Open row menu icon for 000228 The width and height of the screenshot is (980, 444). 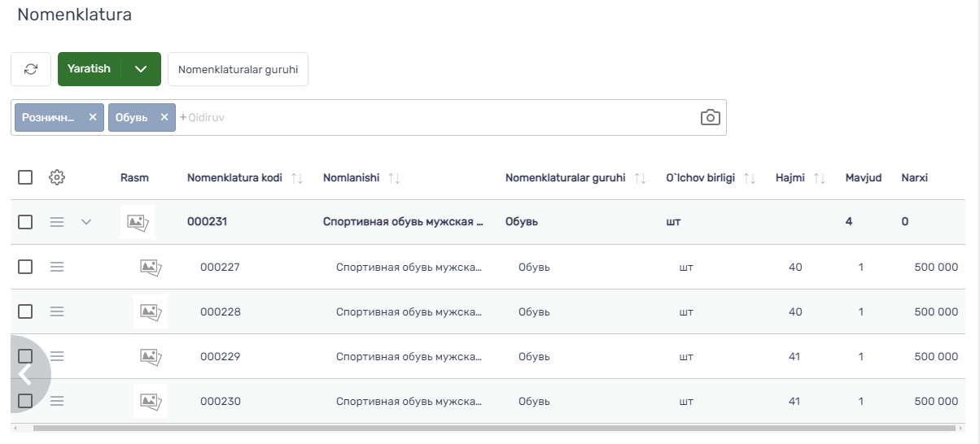click(x=57, y=311)
